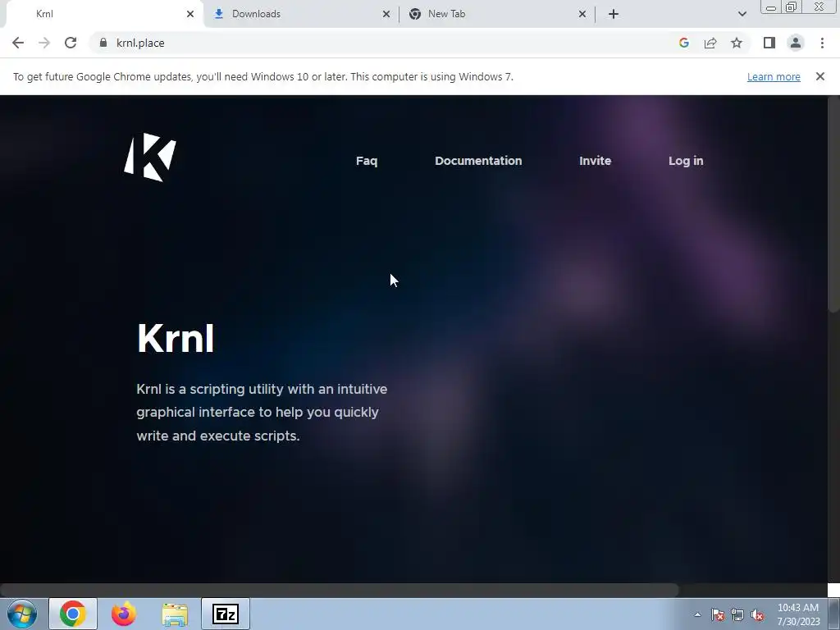
Task: Open Windows Explorer from the taskbar
Action: click(175, 614)
